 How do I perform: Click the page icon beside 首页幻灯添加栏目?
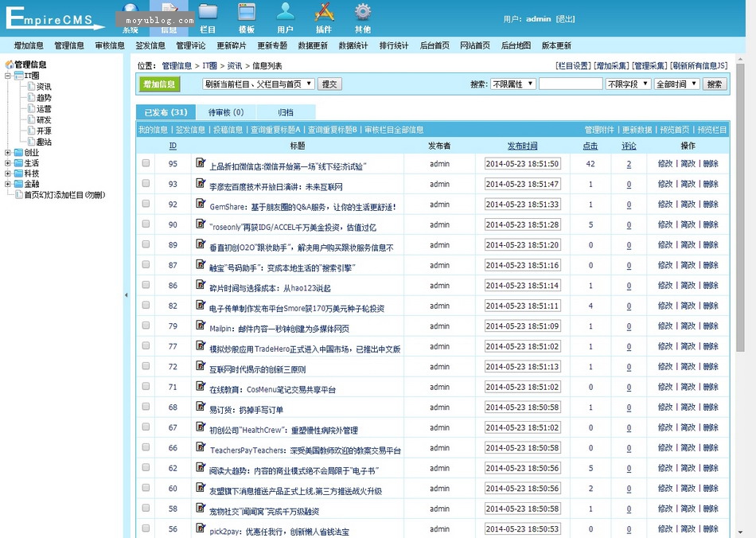click(19, 195)
